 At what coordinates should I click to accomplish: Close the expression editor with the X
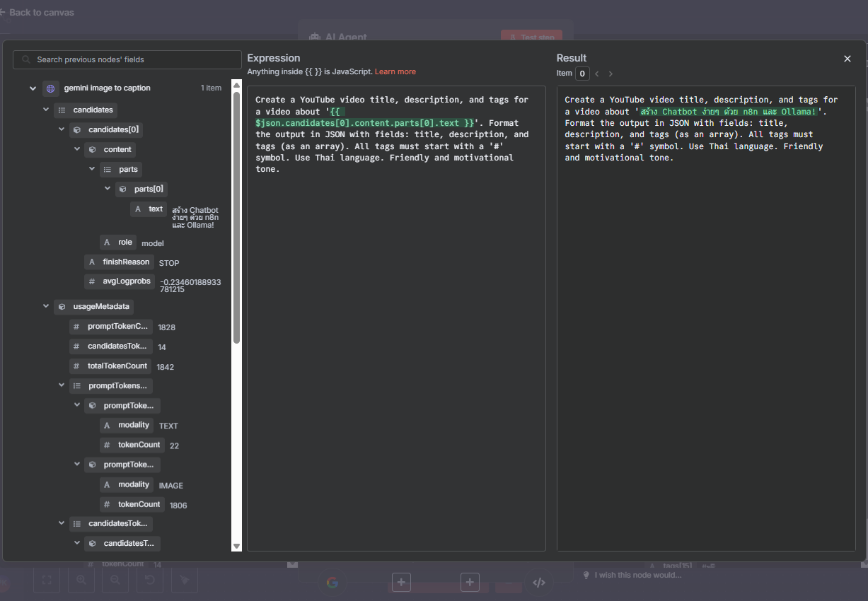(x=847, y=59)
